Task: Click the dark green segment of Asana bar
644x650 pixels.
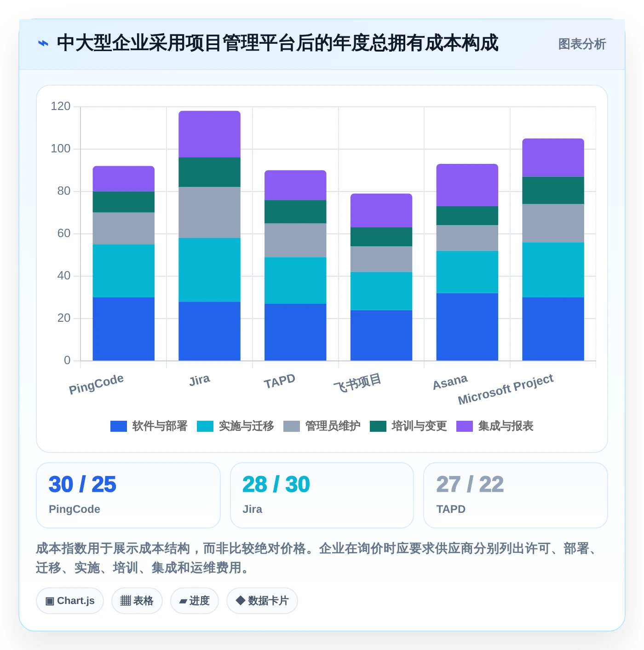Action: pyautogui.click(x=467, y=216)
